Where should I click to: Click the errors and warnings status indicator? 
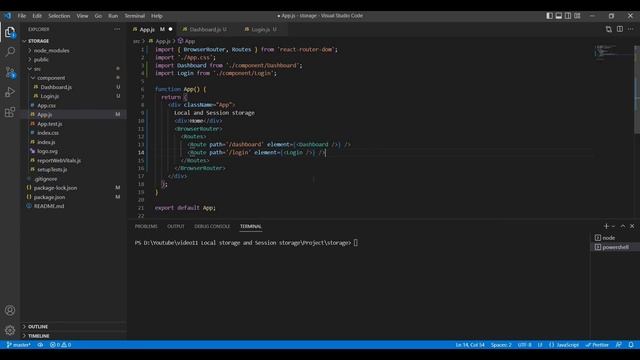click(x=60, y=345)
